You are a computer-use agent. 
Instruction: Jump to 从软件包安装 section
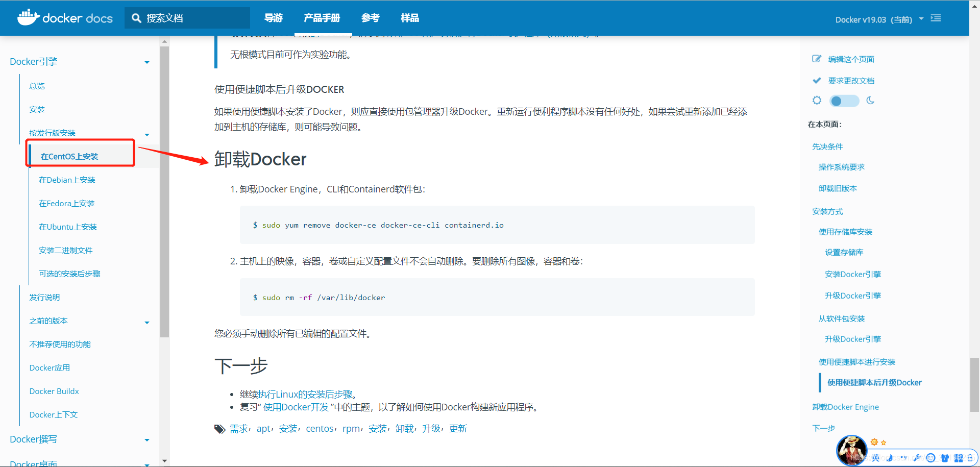841,318
